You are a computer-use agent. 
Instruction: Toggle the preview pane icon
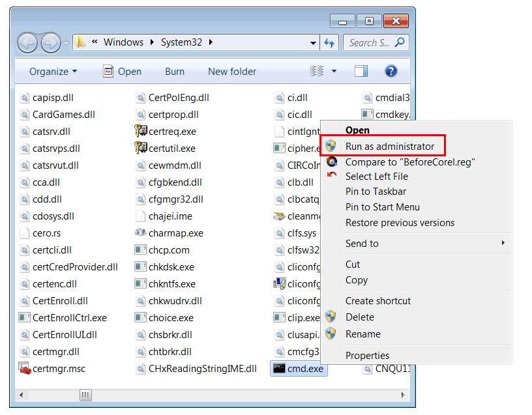coord(361,71)
